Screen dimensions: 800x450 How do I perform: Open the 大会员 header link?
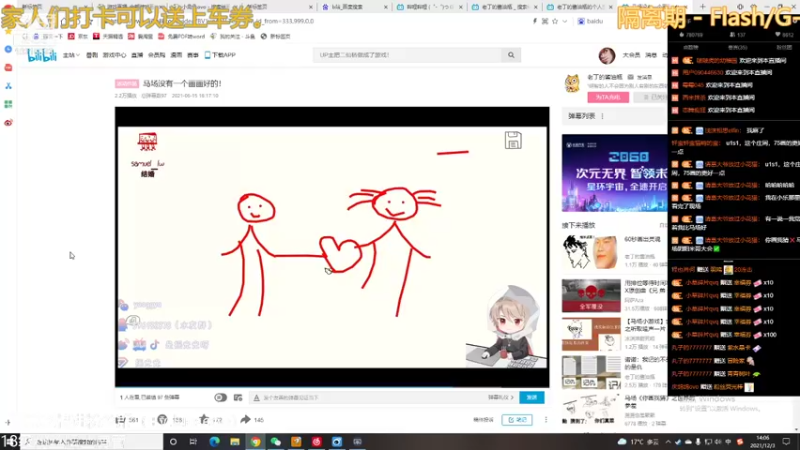pos(631,55)
